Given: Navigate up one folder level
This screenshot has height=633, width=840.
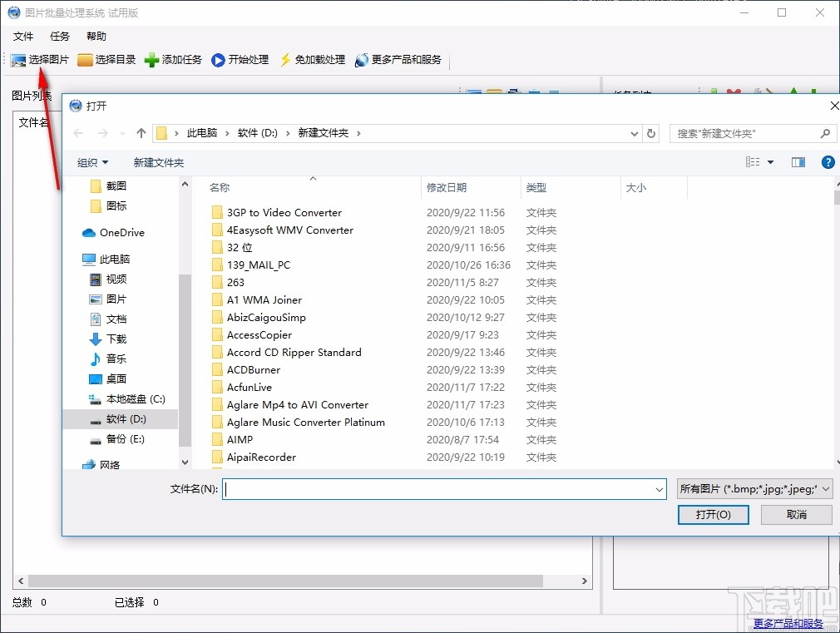Looking at the screenshot, I should tap(141, 132).
